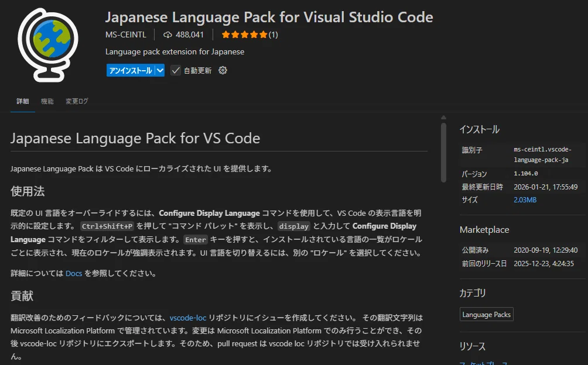Screen dimensions: 588x365
Task: Switch to the 機能 tab
Action: (x=47, y=101)
